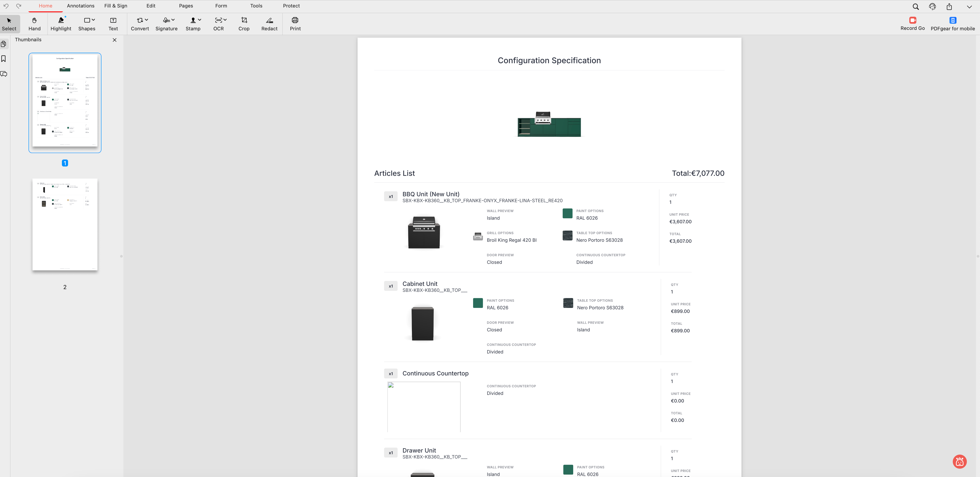Screen dimensions: 980x477
Task: Open page 2 thumbnail
Action: (65, 225)
